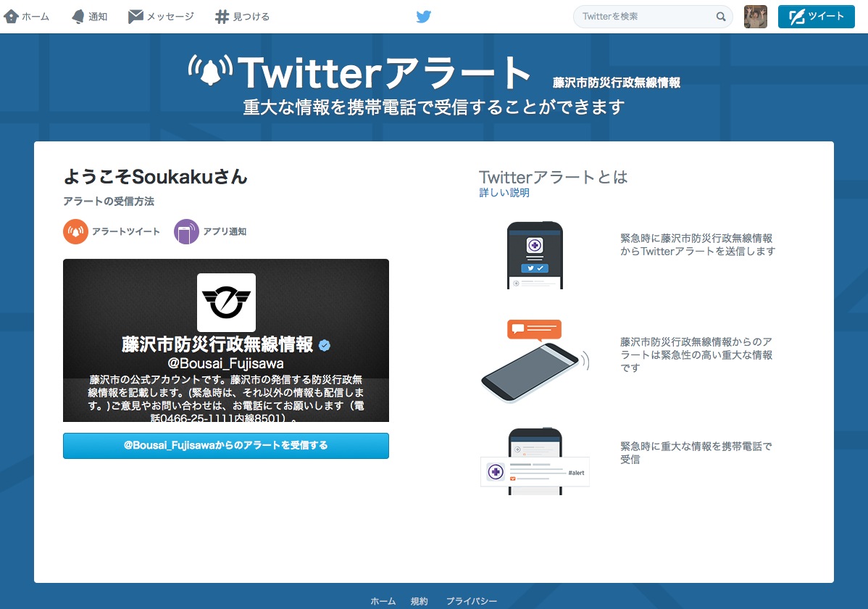Click footer ホーム link
The width and height of the screenshot is (868, 609).
383,601
